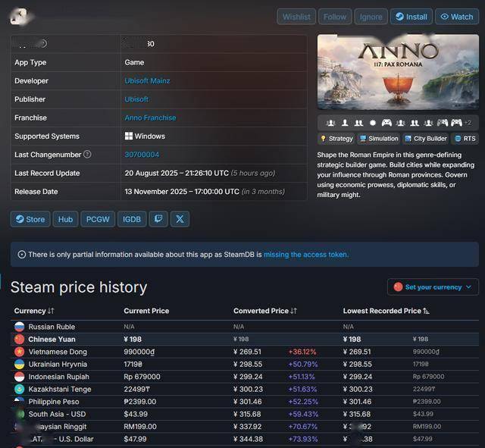Click the Windows logo in Supported Systems

(x=129, y=136)
